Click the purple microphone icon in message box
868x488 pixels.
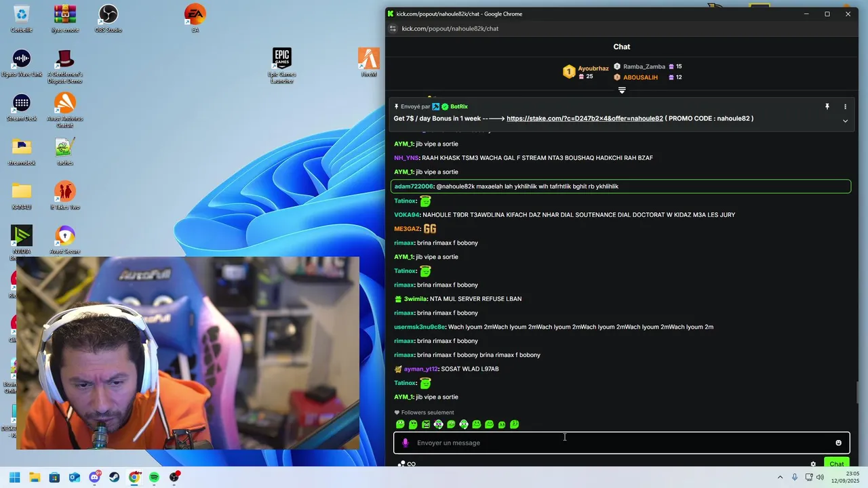406,443
